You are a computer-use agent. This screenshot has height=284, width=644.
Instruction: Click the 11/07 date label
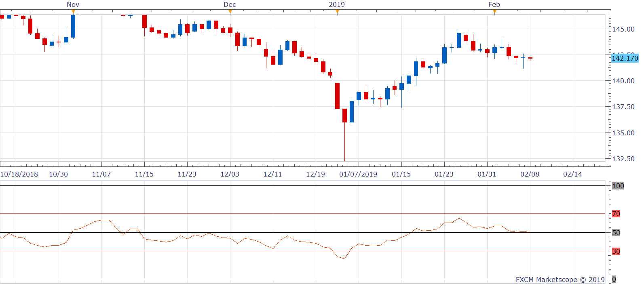pyautogui.click(x=101, y=174)
